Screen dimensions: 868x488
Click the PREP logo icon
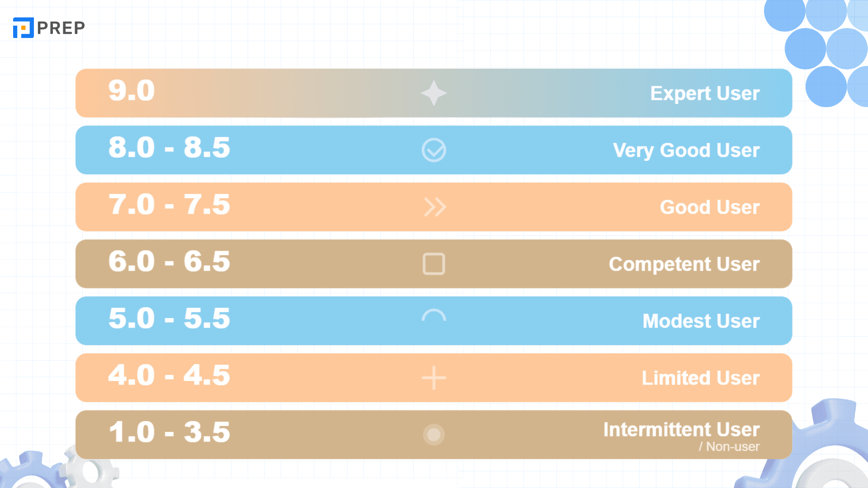(23, 28)
